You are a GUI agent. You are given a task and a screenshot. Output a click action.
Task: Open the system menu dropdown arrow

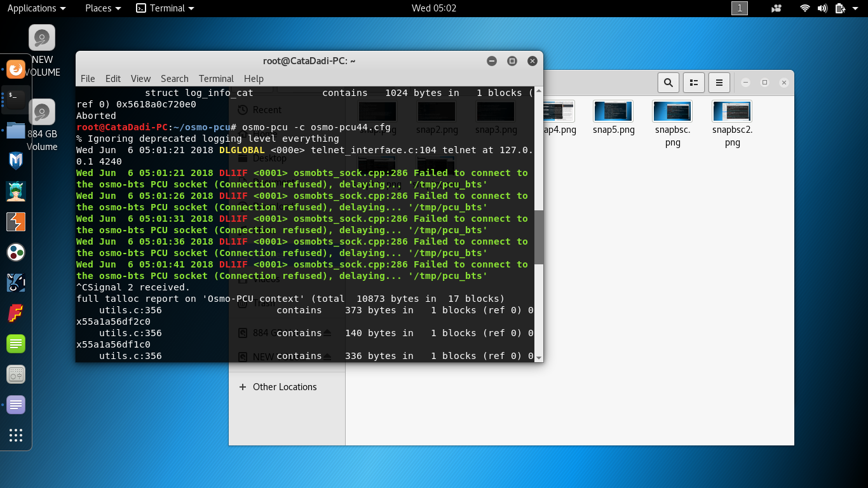pos(855,8)
